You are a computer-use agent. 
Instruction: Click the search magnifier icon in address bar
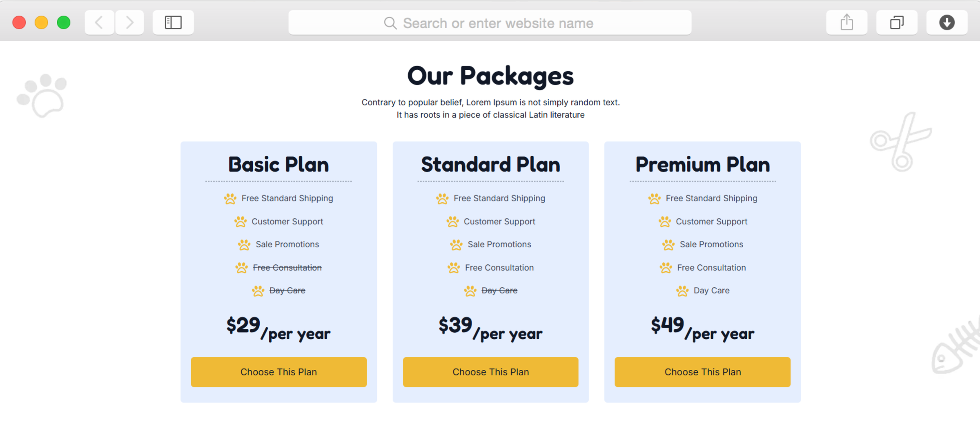point(390,23)
